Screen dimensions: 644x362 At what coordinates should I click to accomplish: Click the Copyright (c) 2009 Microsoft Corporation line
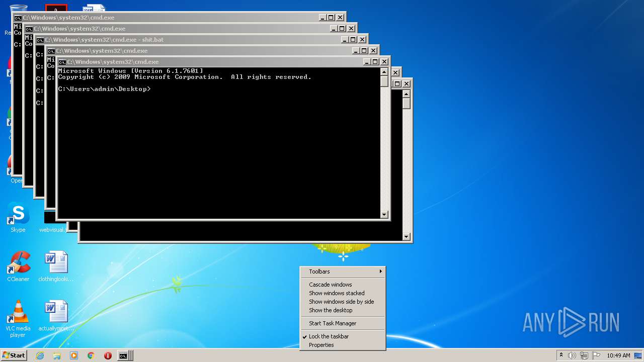click(185, 77)
